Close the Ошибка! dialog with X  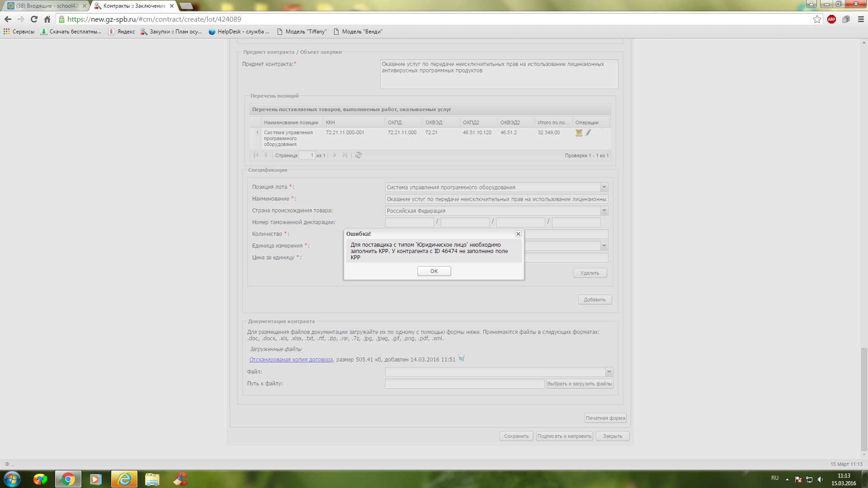[x=518, y=234]
